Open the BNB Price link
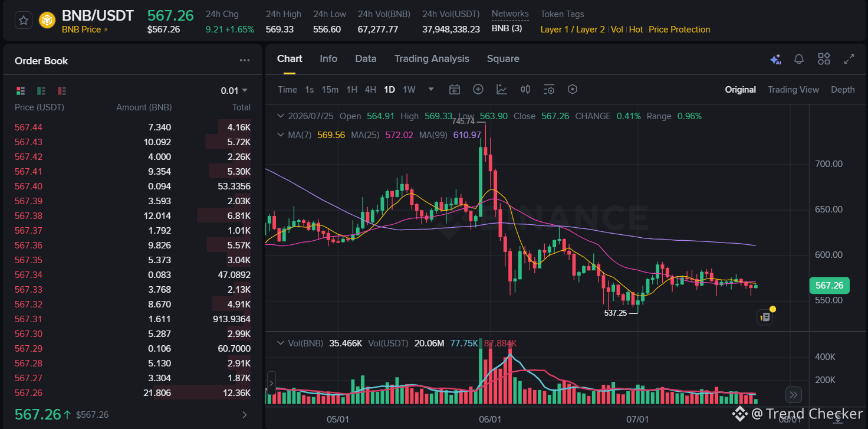Screen dimensions: 868x429 click(85, 30)
